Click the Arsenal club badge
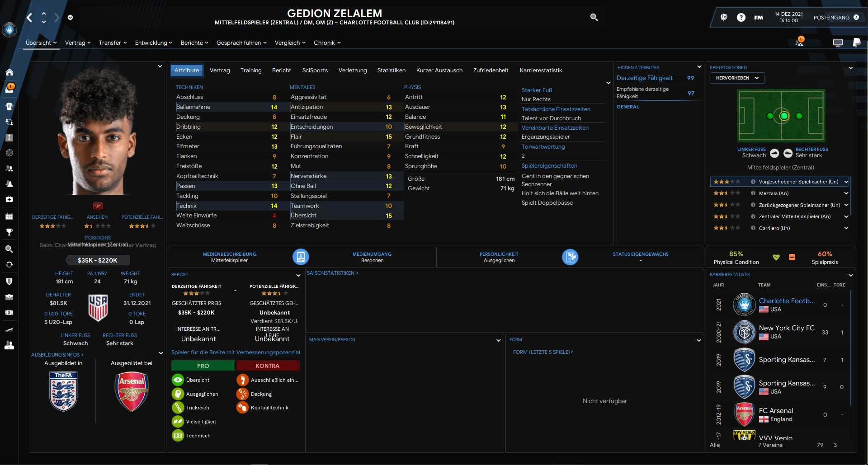 [132, 391]
